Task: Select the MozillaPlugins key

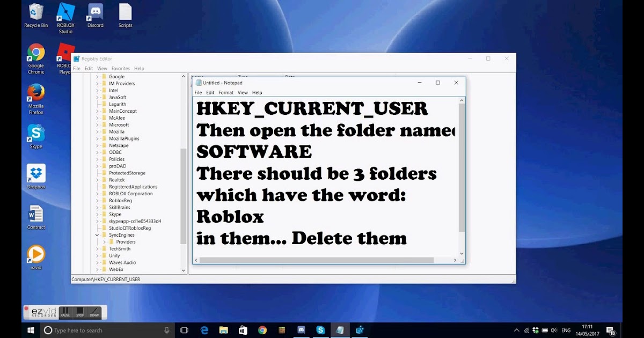Action: (x=124, y=138)
